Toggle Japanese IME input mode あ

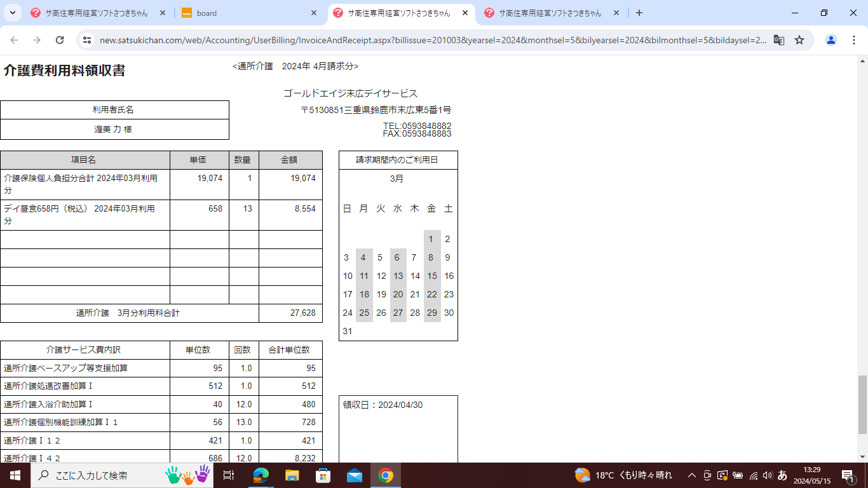(x=782, y=475)
